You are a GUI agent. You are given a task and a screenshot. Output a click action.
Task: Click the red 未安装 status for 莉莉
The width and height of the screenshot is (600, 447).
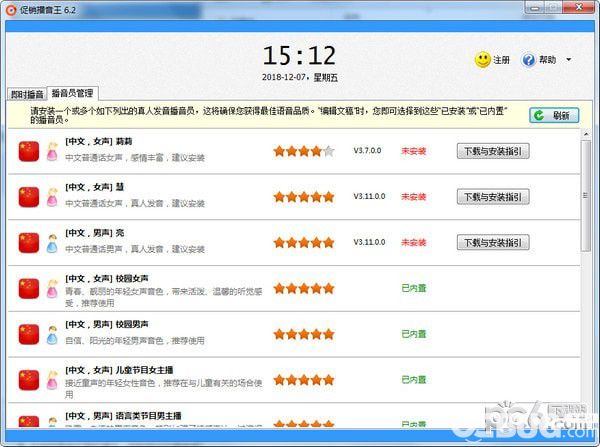[414, 151]
